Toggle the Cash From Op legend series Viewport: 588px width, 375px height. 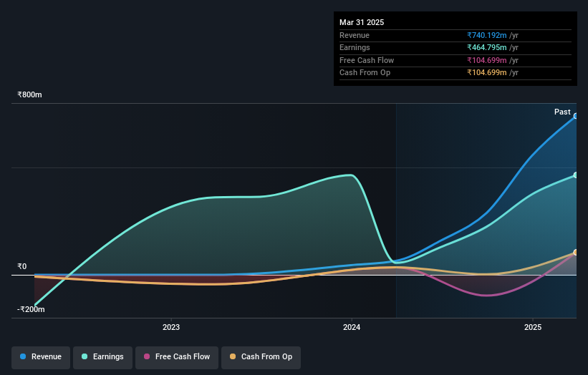(261, 357)
